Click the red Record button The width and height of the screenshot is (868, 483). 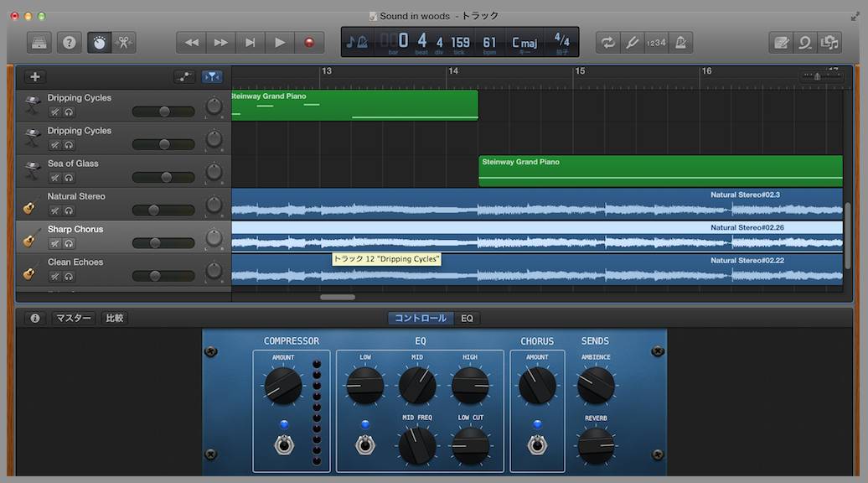pos(309,43)
